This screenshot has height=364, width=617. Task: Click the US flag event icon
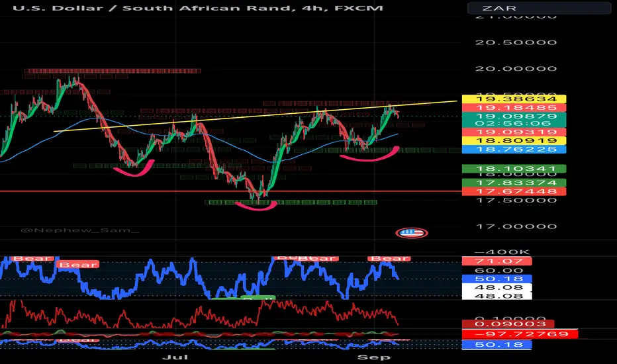click(412, 233)
